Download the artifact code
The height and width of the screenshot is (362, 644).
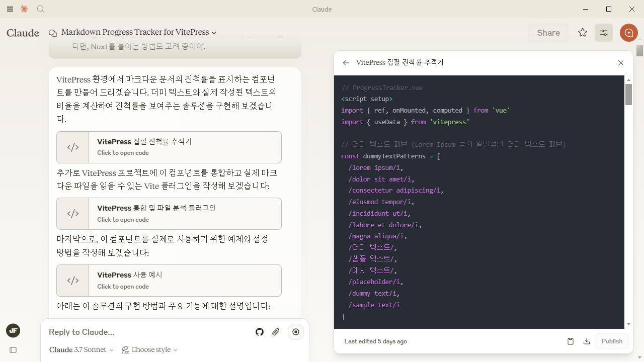click(x=587, y=341)
